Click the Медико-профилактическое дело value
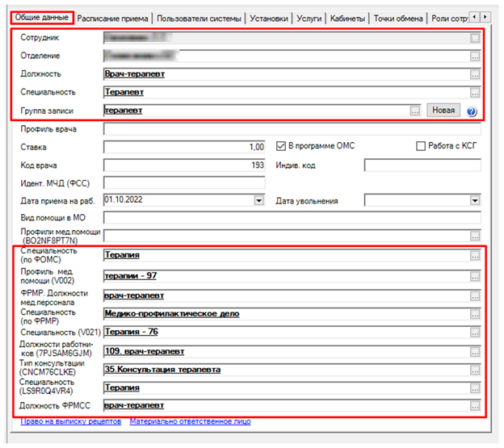Viewport: 504px width, 448px height. 172,314
